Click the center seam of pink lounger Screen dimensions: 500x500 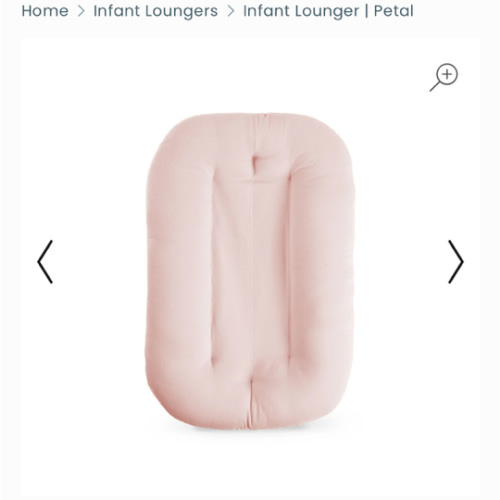[252, 273]
